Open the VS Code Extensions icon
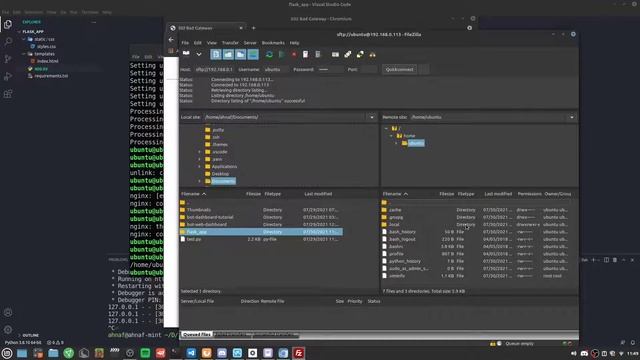 click(x=8, y=94)
